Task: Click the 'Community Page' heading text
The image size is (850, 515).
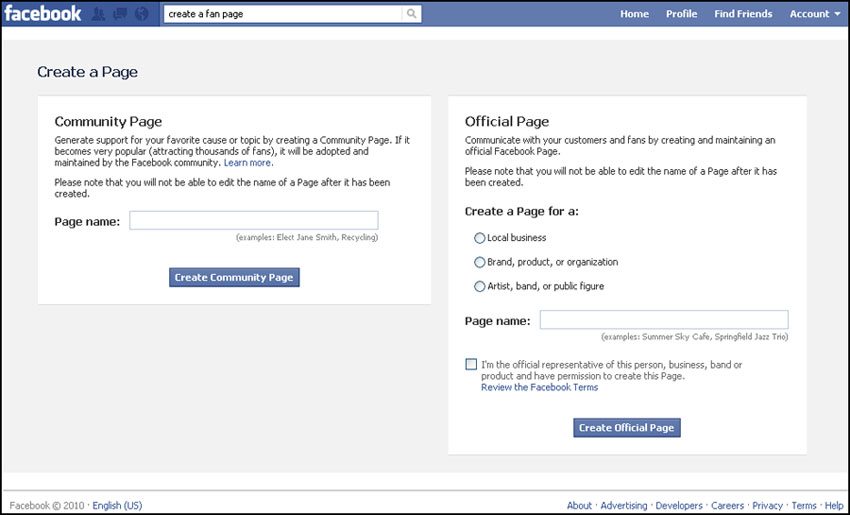Action: (108, 121)
